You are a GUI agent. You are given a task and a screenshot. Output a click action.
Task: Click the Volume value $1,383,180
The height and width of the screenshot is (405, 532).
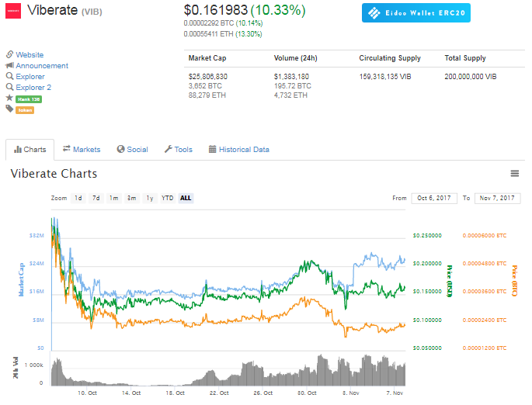point(291,77)
